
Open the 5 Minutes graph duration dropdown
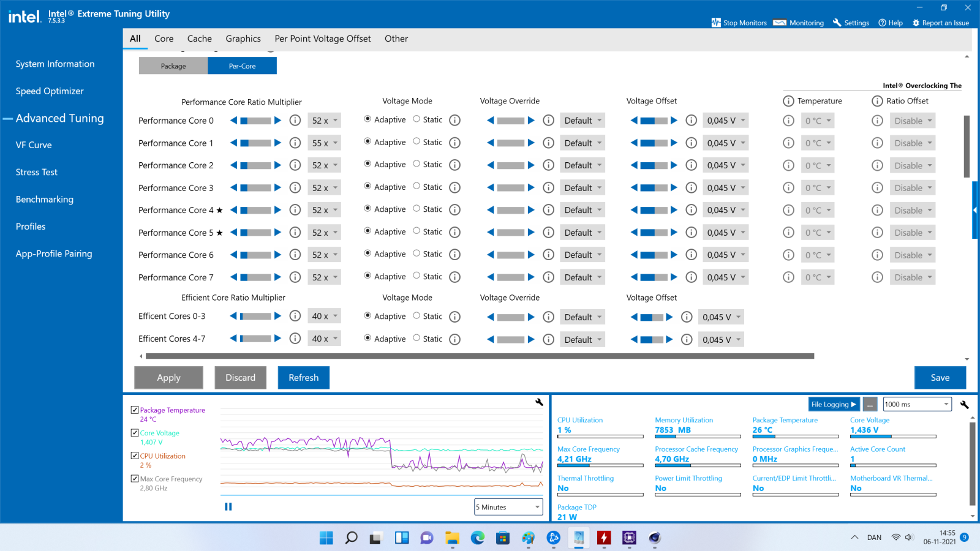508,507
